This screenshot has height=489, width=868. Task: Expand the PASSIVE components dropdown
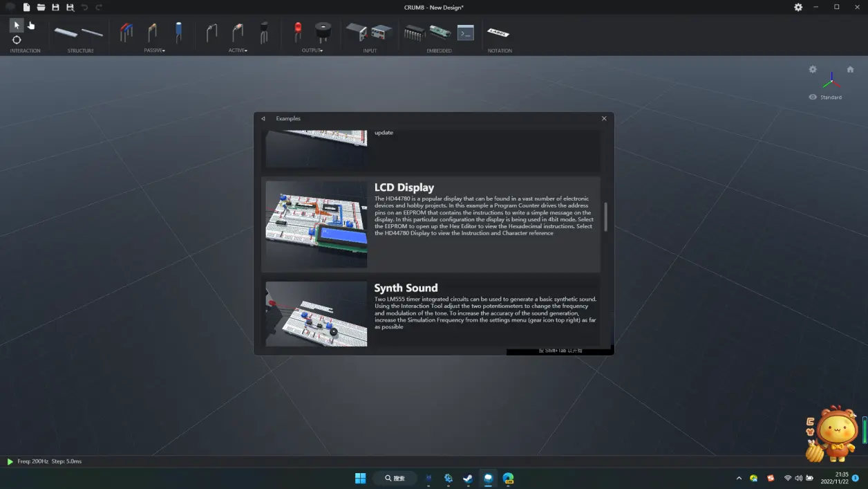pyautogui.click(x=154, y=50)
